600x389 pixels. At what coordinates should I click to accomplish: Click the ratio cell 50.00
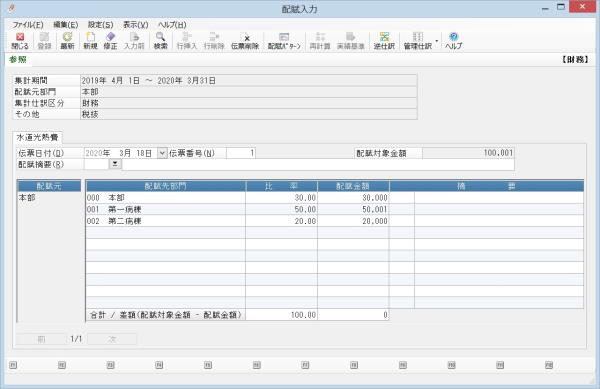point(281,210)
